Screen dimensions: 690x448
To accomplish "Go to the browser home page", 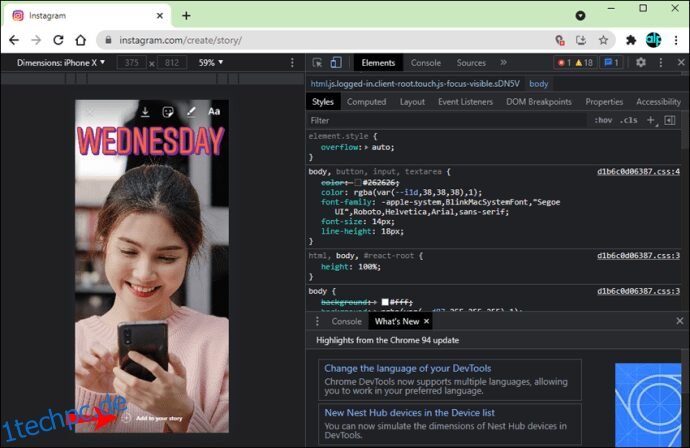I will (x=81, y=40).
